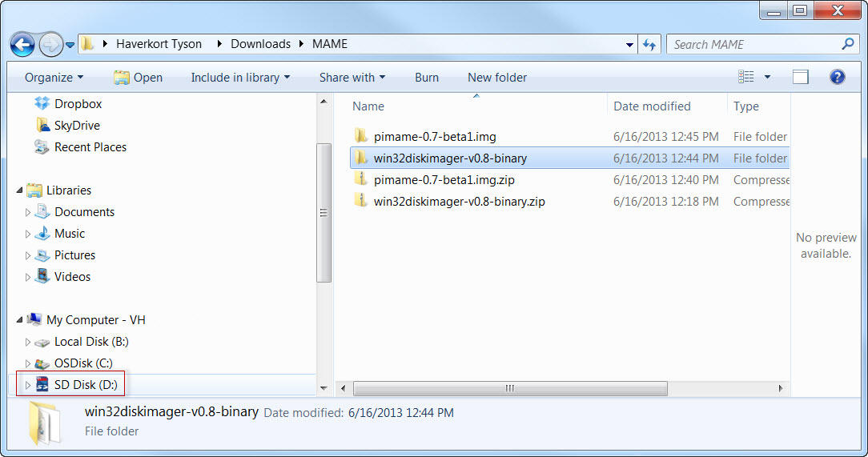Screen dimensions: 868x457
Task: Open the view options dropdown arrow
Action: click(x=767, y=77)
